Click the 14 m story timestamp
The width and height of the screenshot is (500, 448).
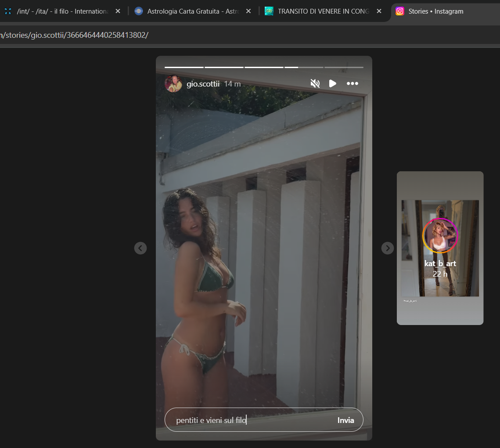pos(233,84)
